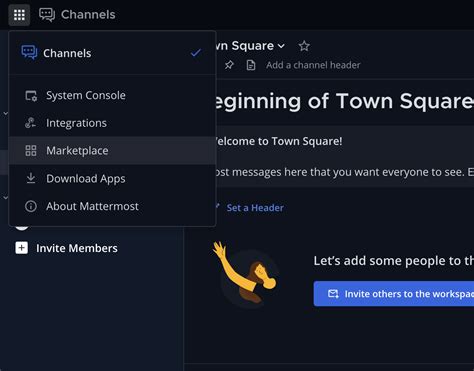
Task: Click the Download Apps arrow icon
Action: coord(31,178)
